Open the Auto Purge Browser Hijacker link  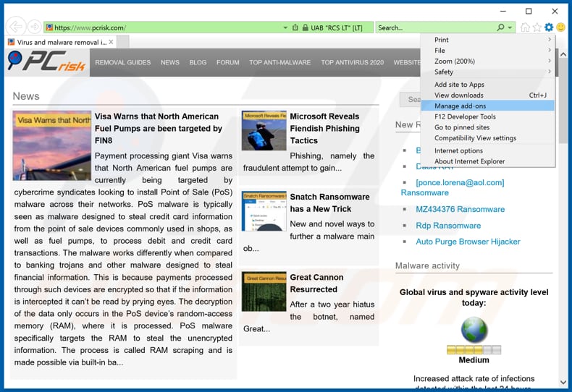point(468,242)
